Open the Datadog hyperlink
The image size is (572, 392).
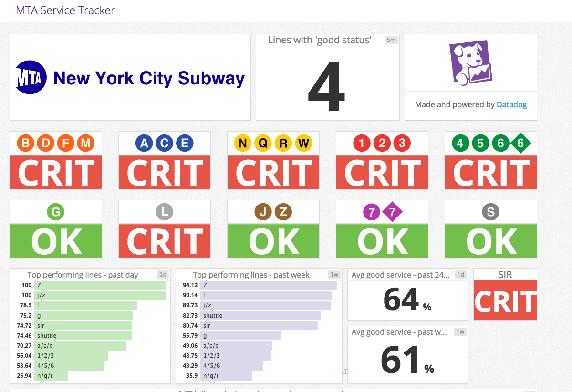511,104
